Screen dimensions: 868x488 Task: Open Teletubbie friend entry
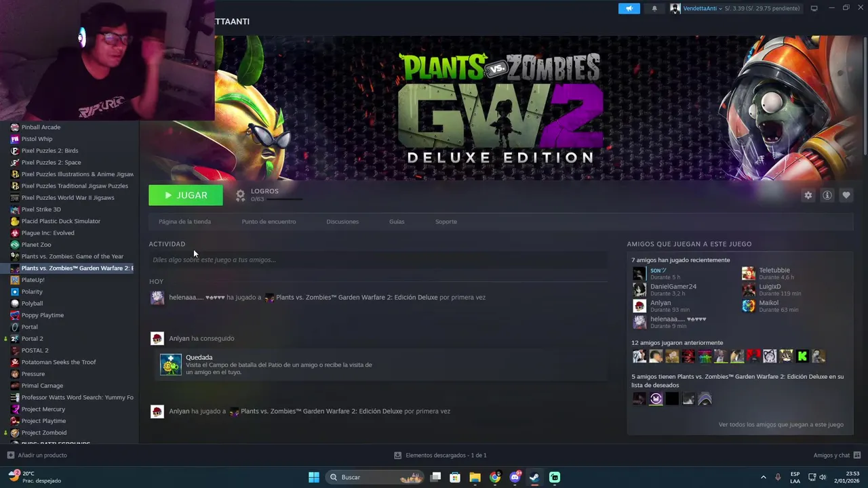coord(768,273)
